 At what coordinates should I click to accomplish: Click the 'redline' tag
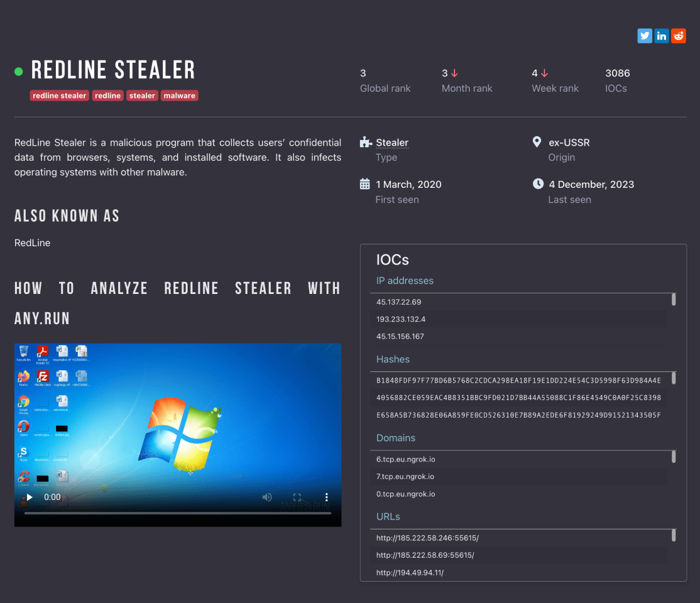click(107, 95)
